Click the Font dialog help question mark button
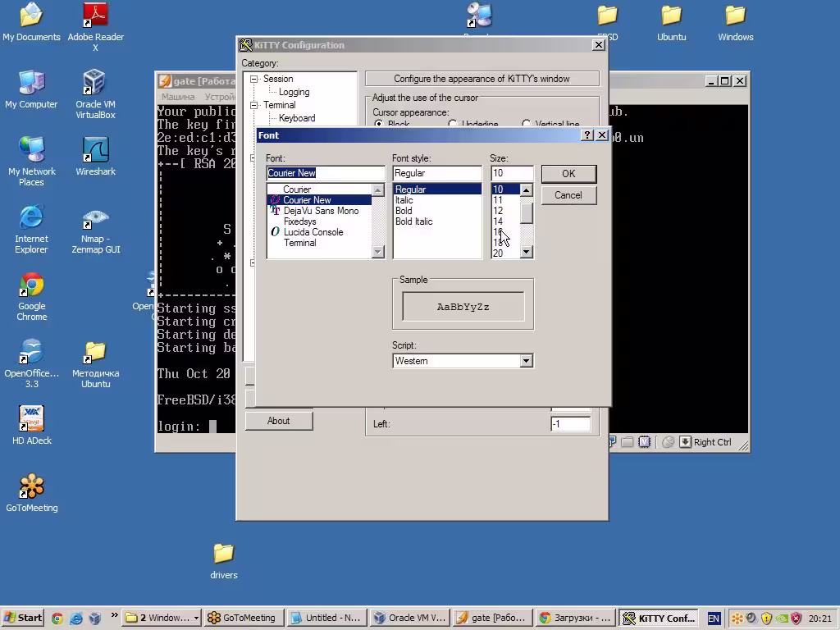840x630 pixels. (587, 135)
